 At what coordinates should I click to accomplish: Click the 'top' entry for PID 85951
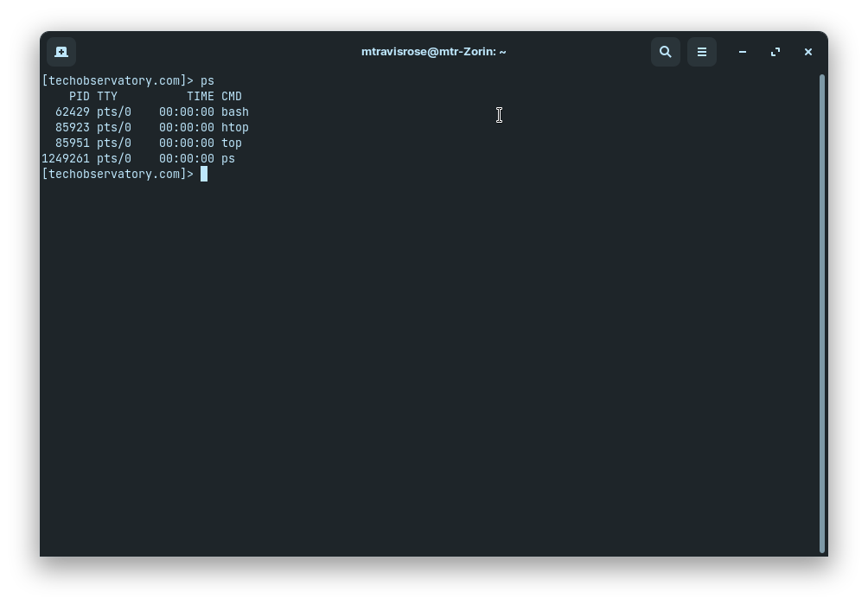click(232, 143)
